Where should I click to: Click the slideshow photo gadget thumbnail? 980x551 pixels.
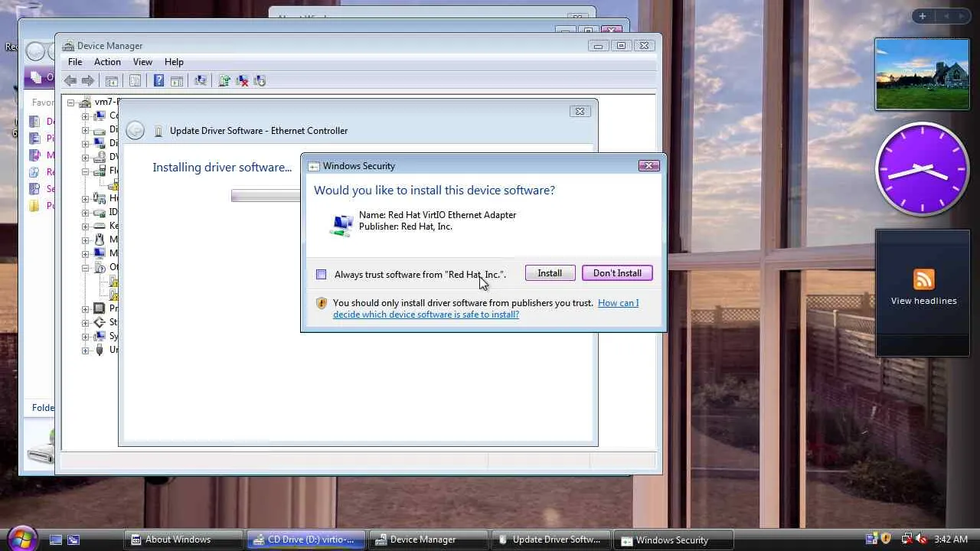click(x=923, y=74)
